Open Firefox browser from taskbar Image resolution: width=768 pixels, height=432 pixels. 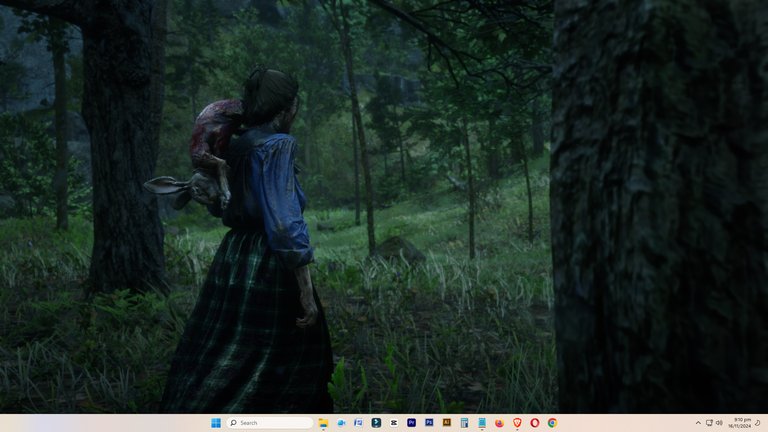(499, 423)
